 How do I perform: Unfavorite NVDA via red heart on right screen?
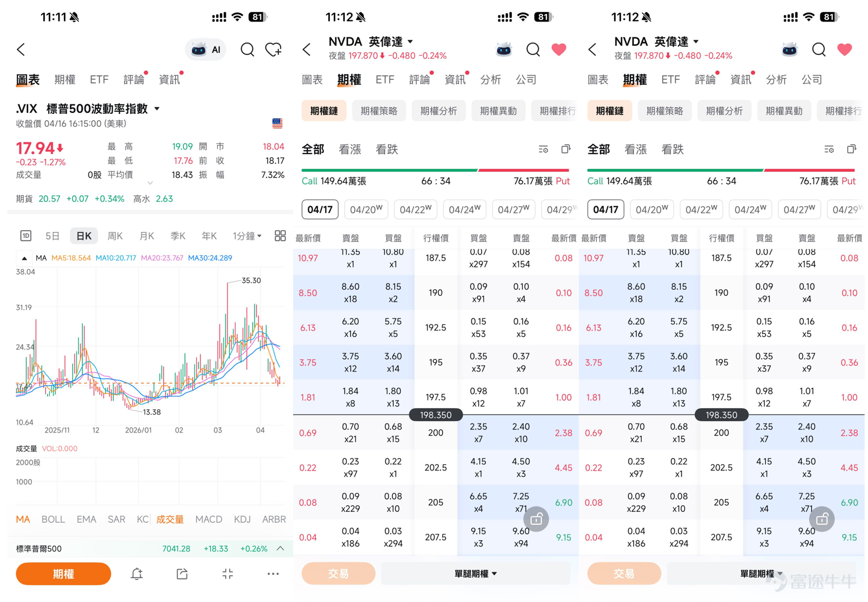pos(845,50)
